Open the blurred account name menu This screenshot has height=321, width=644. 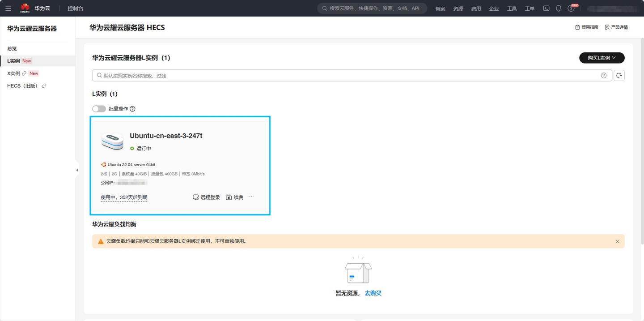point(612,9)
